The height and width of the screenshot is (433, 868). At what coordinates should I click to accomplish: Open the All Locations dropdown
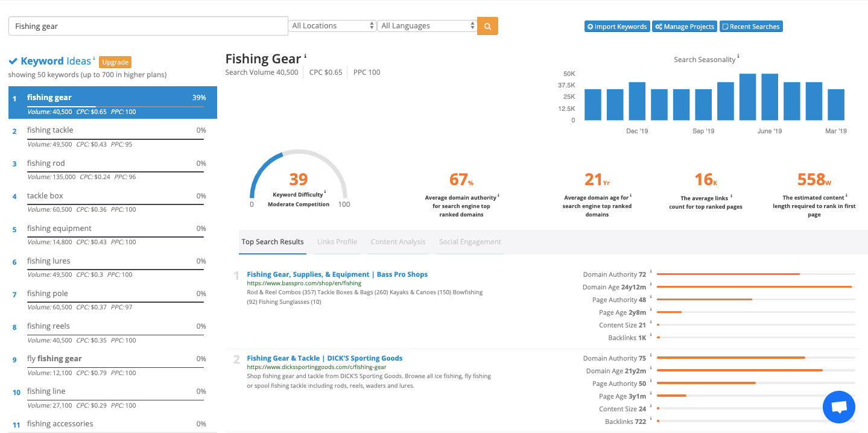pyautogui.click(x=333, y=26)
